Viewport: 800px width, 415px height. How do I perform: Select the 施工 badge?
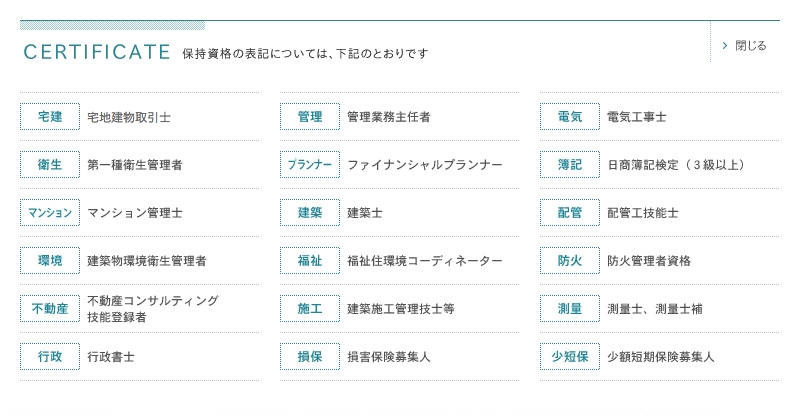310,308
